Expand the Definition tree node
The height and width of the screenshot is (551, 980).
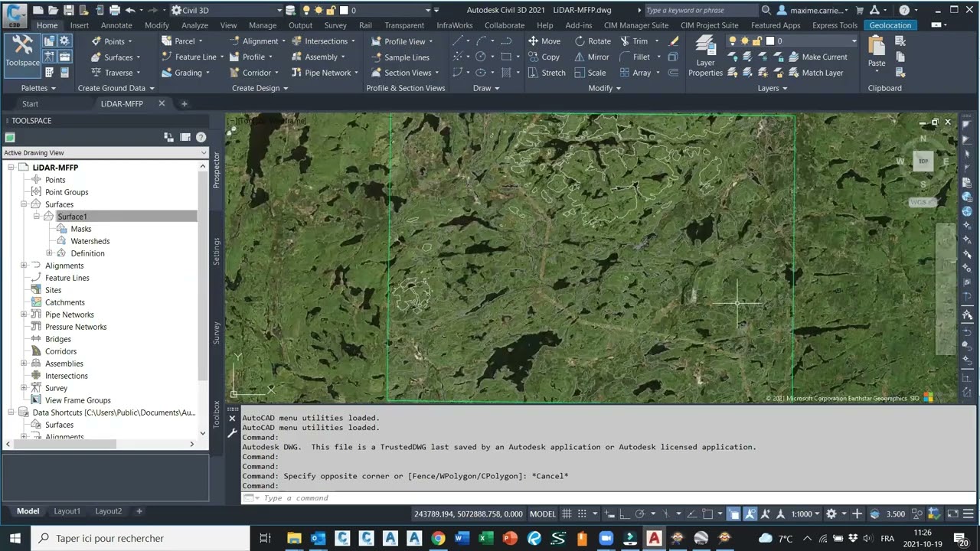(x=49, y=253)
